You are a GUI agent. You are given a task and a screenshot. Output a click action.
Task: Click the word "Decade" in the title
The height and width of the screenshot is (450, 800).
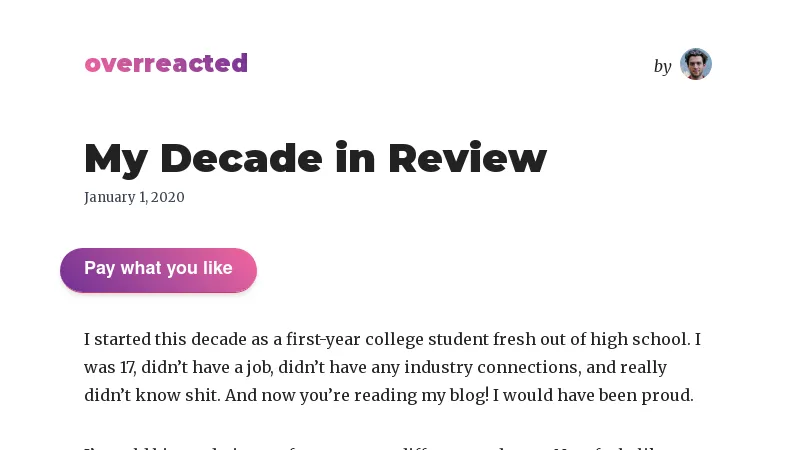pos(240,158)
